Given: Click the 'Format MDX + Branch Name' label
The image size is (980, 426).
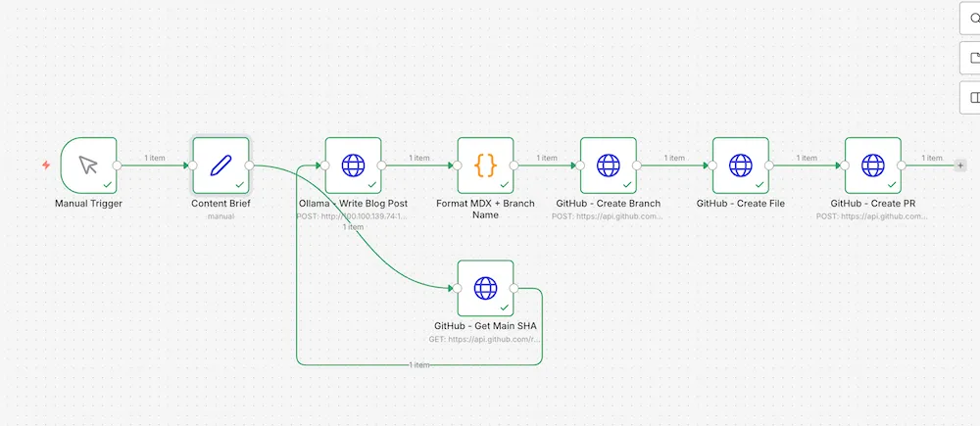Looking at the screenshot, I should coord(486,209).
